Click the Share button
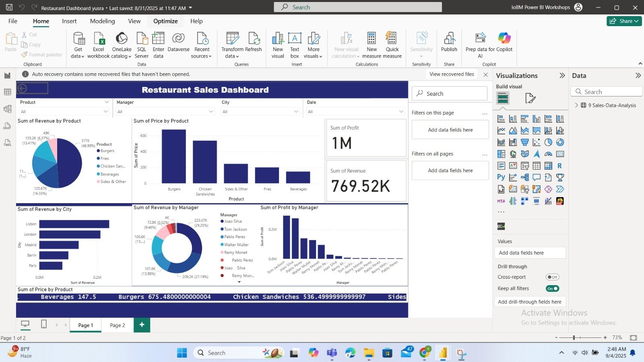This screenshot has width=644, height=362. 624,21
